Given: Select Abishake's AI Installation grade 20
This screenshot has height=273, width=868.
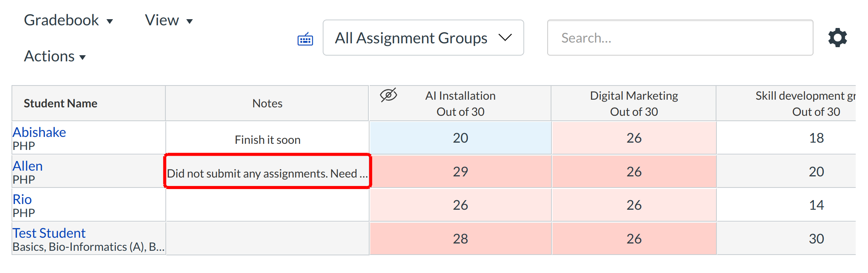Looking at the screenshot, I should [x=460, y=138].
